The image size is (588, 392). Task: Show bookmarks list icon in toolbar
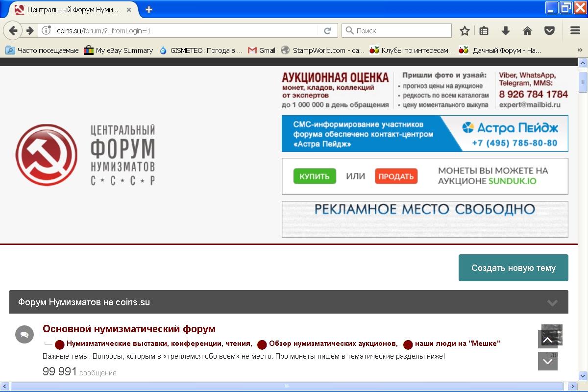[484, 30]
